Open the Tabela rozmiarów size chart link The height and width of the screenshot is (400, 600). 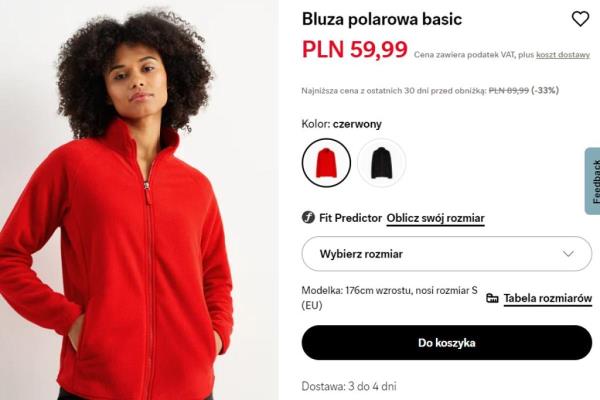tap(548, 298)
